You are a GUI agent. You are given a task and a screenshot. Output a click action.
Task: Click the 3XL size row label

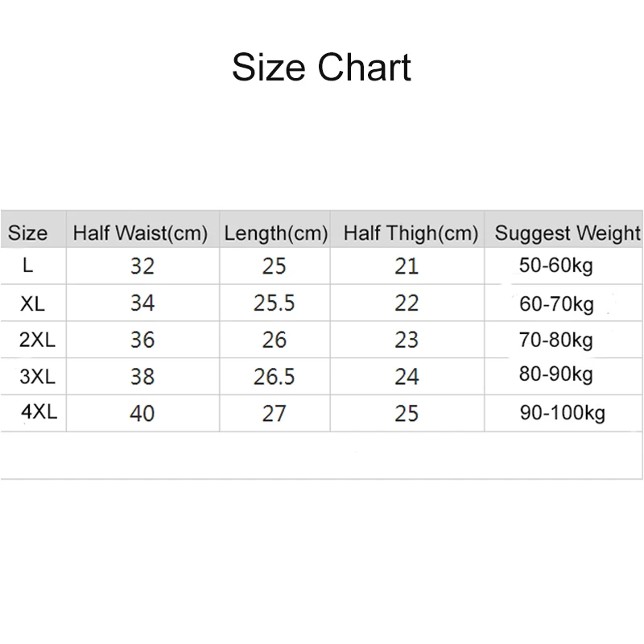click(x=37, y=375)
